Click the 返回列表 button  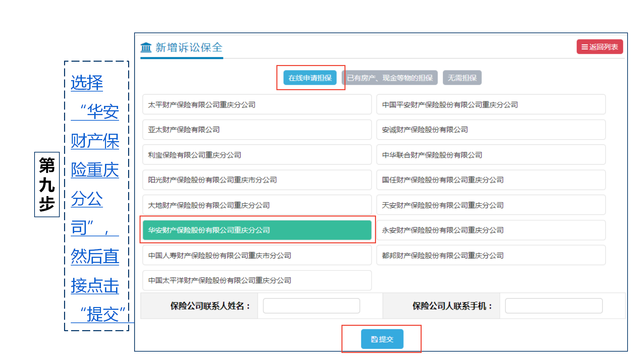tap(599, 47)
